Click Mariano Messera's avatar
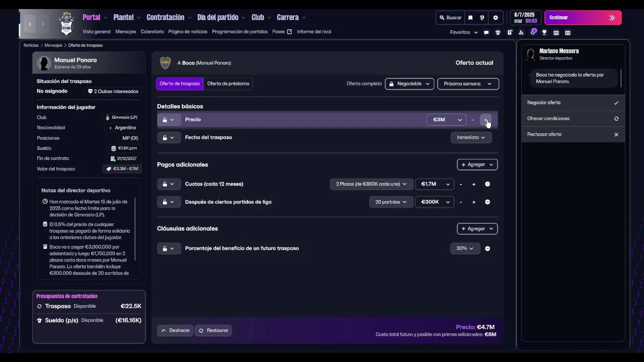644x362 pixels. point(530,54)
